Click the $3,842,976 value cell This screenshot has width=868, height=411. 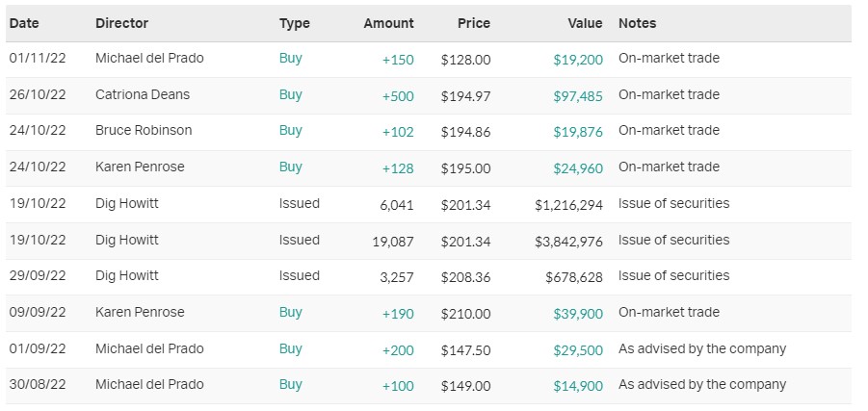click(568, 241)
